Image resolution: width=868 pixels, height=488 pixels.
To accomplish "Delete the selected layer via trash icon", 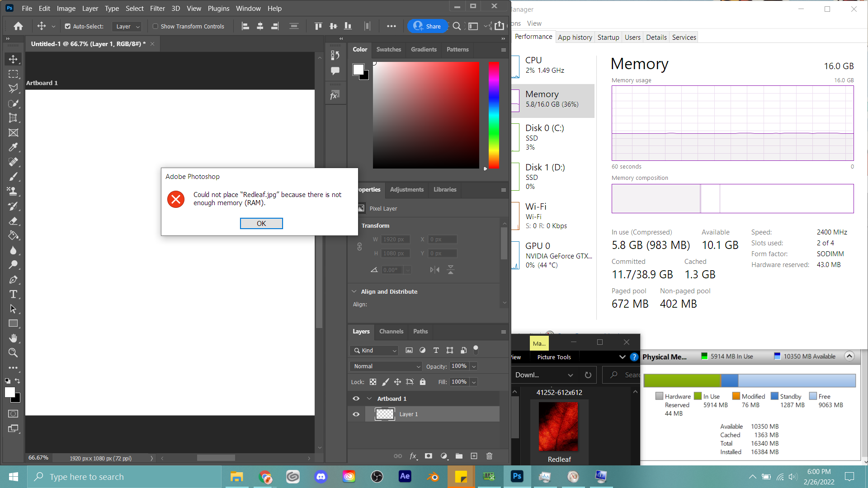I will pos(489,456).
